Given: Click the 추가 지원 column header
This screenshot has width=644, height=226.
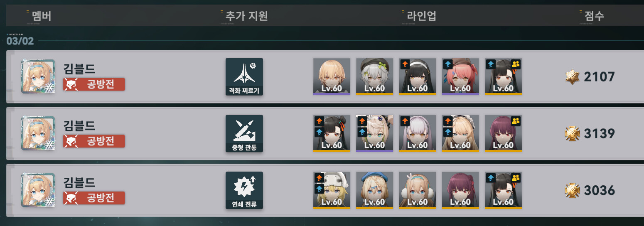Looking at the screenshot, I should (246, 16).
